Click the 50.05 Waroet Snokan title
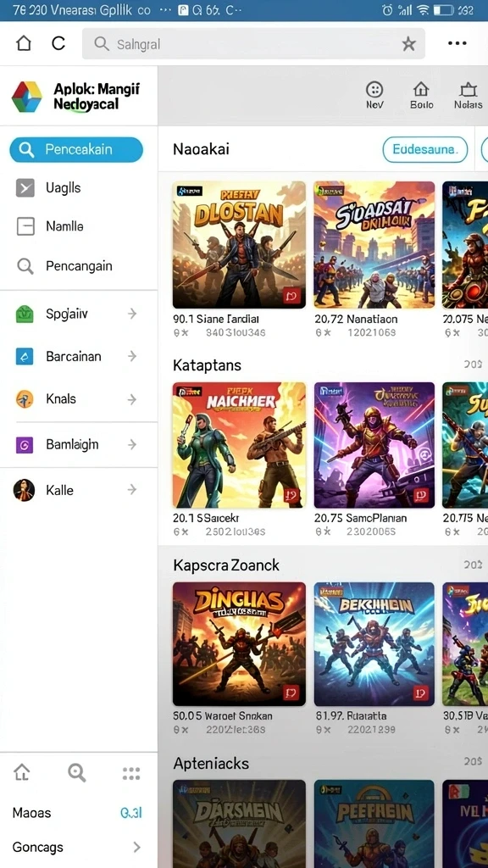The width and height of the screenshot is (488, 868). 223,716
